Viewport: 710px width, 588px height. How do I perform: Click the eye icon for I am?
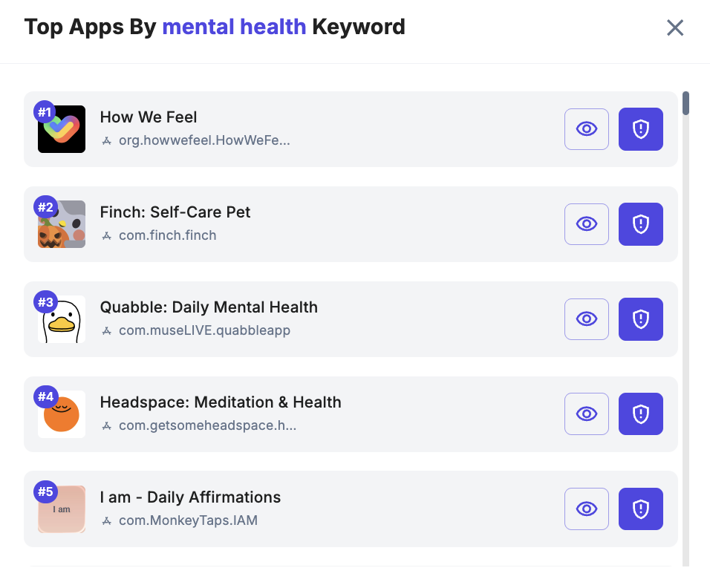(x=587, y=509)
